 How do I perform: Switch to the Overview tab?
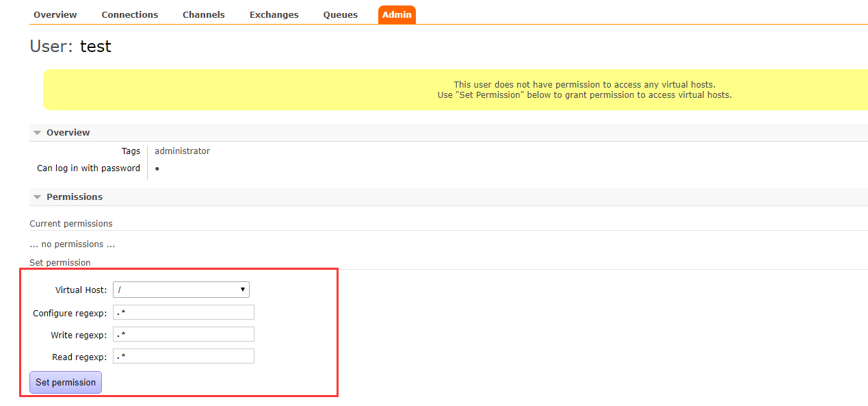click(55, 14)
